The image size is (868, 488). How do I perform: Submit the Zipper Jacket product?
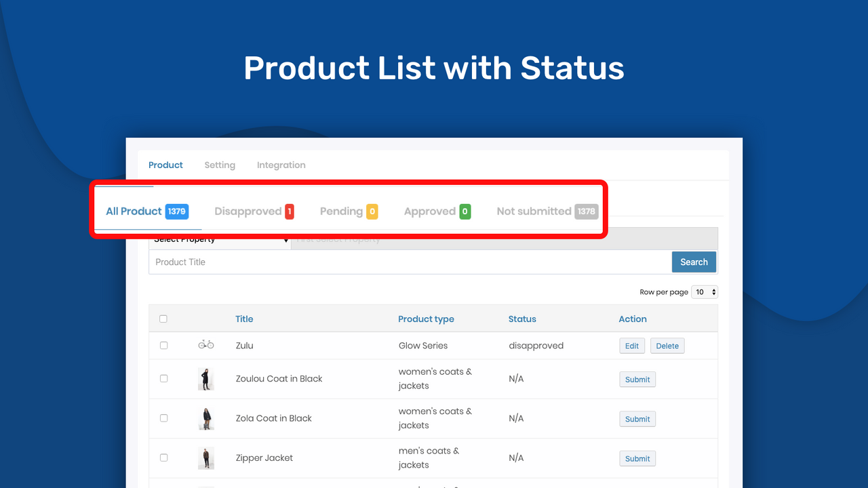click(637, 458)
